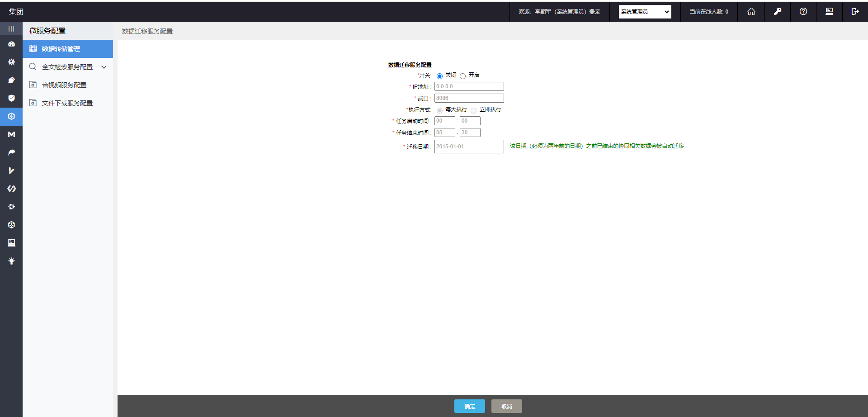Select the 开启 switch radio button
The height and width of the screenshot is (417, 868).
click(462, 76)
